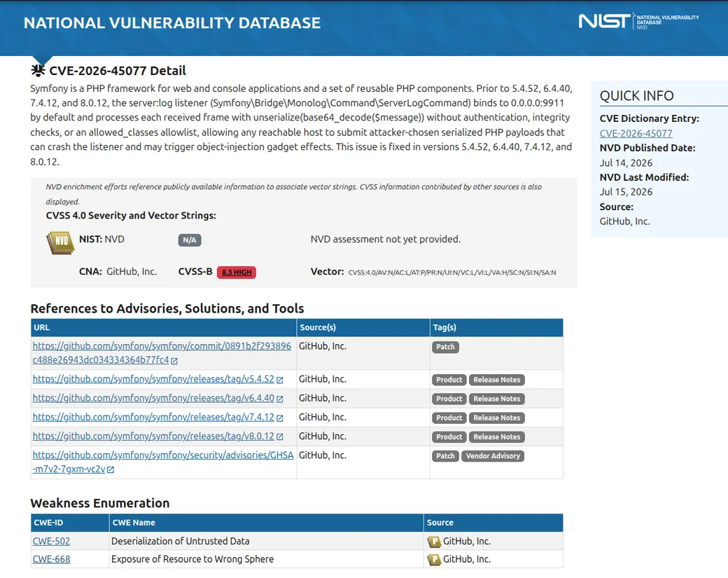Click external-link icon after v8.0.12 URL
Viewport: 728px width, 578px height.
tap(279, 436)
